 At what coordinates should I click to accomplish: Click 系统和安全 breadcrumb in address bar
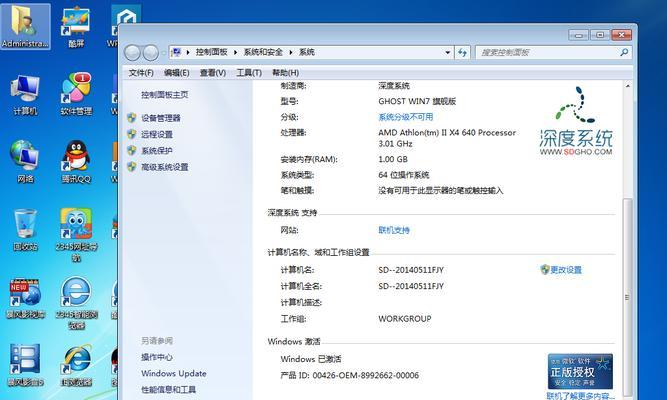(x=263, y=52)
